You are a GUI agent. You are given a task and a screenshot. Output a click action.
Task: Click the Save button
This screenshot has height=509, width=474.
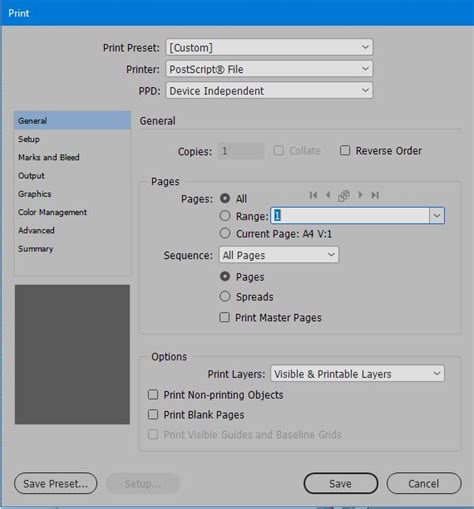341,483
